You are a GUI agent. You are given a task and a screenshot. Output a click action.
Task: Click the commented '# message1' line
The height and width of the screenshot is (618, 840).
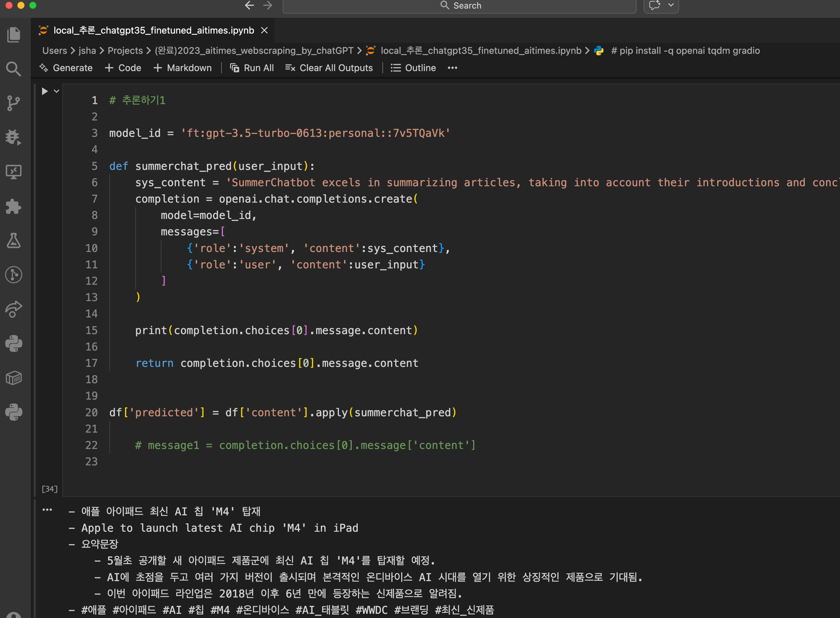click(x=305, y=445)
